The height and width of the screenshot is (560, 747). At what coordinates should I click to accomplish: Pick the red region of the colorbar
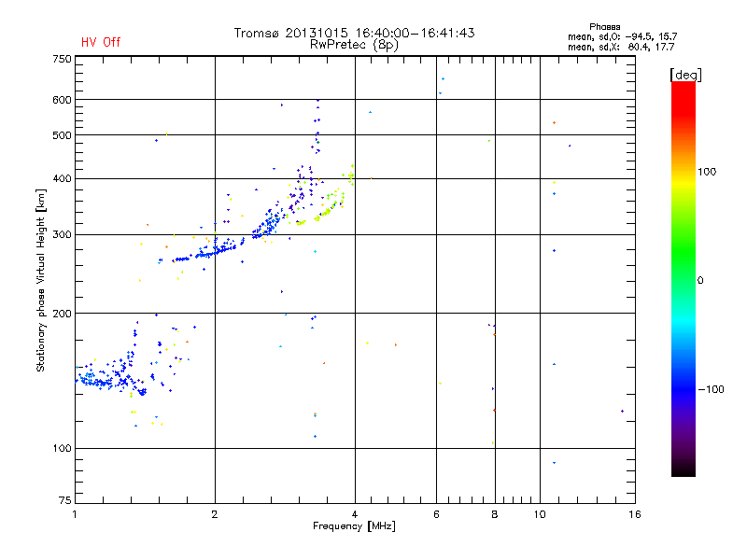point(684,103)
